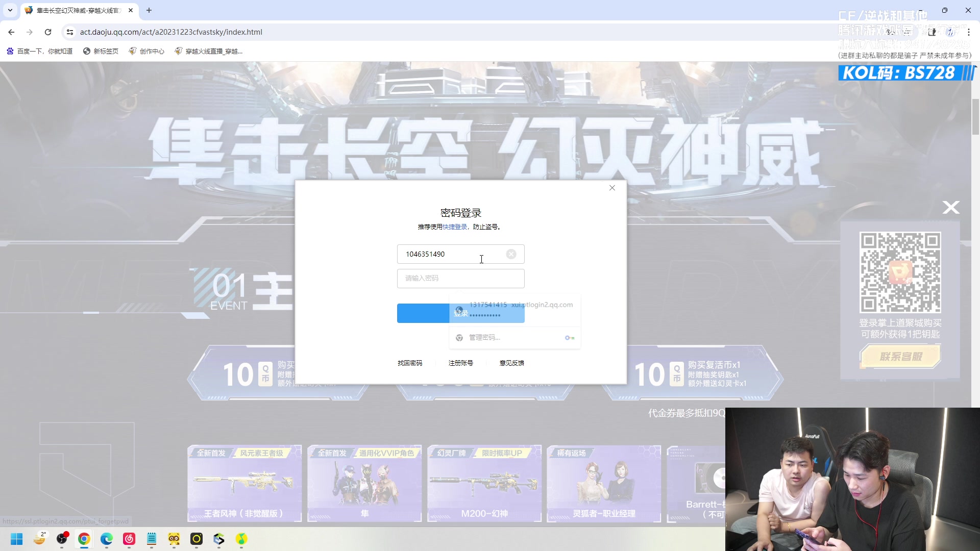The image size is (980, 551).
Task: Open a new browser tab
Action: pos(149,10)
